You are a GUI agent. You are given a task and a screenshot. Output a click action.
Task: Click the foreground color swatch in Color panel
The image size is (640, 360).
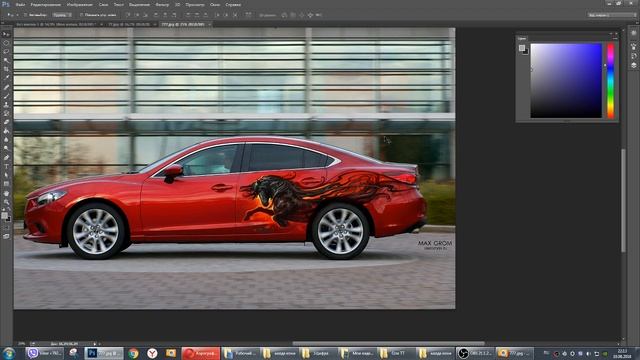point(521,48)
